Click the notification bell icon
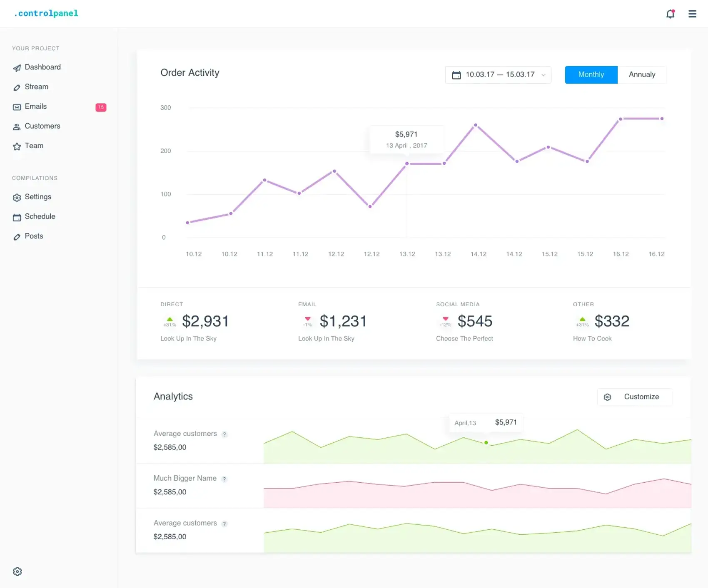 point(670,14)
